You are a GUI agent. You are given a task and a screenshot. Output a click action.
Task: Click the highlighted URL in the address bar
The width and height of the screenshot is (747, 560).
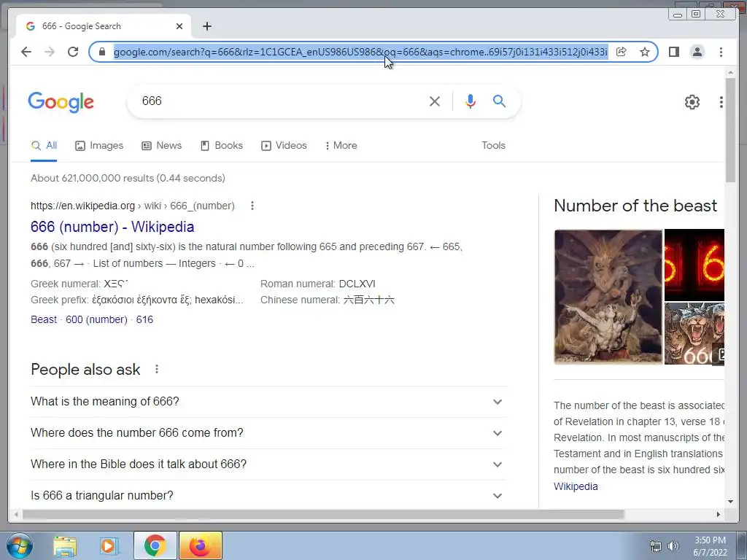click(360, 52)
